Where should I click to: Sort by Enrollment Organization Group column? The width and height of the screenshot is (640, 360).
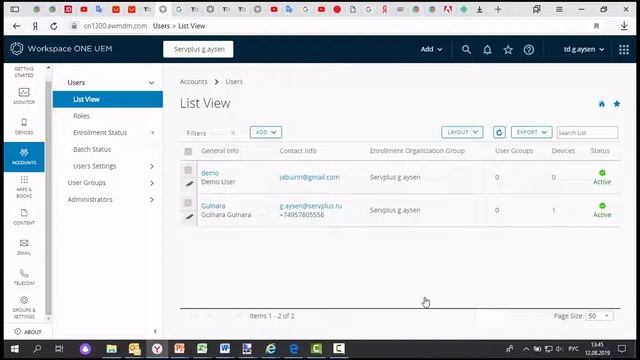[x=417, y=151]
